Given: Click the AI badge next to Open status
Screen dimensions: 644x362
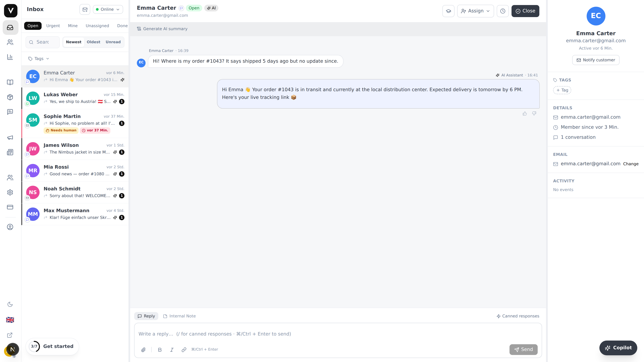Looking at the screenshot, I should [211, 8].
